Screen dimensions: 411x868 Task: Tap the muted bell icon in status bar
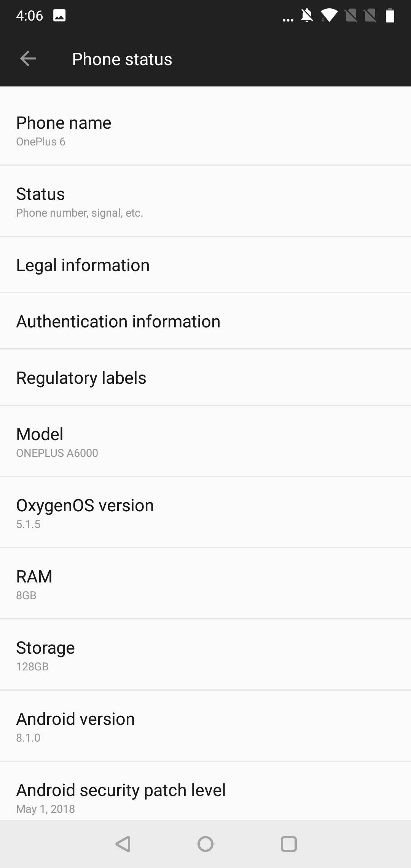307,16
